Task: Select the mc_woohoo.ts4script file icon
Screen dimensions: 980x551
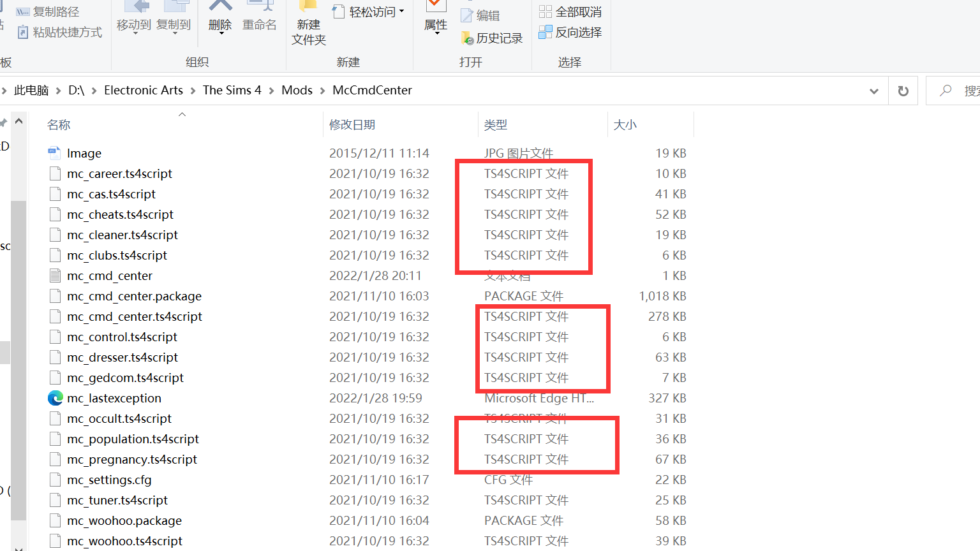Action: [55, 541]
